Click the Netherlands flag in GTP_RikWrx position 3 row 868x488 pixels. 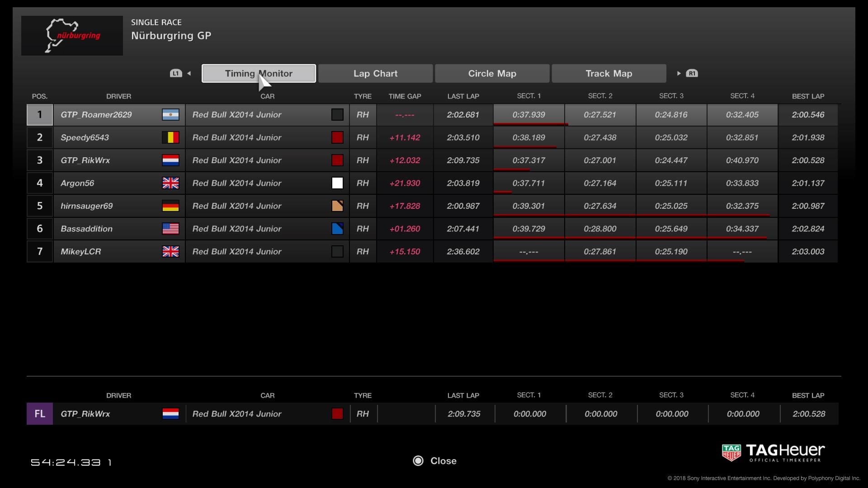(x=170, y=160)
